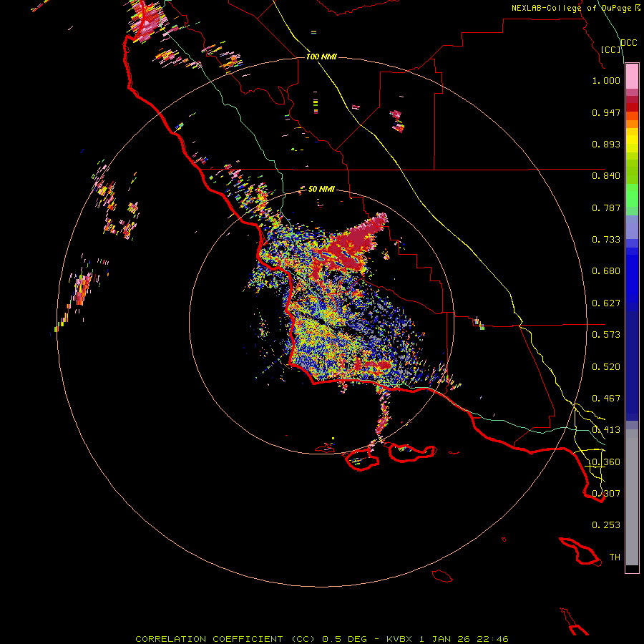
Task: Click the 0.787 scale label
Action: pos(606,208)
